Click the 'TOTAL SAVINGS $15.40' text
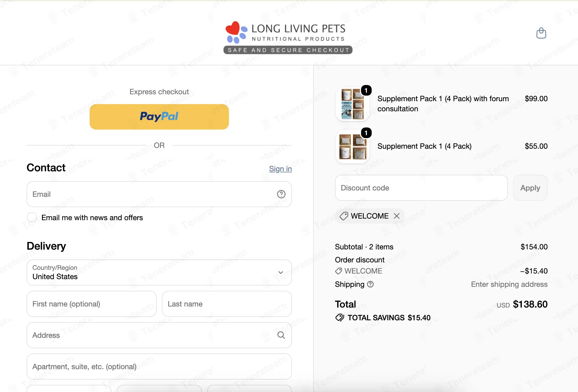The width and height of the screenshot is (578, 392). pos(389,318)
